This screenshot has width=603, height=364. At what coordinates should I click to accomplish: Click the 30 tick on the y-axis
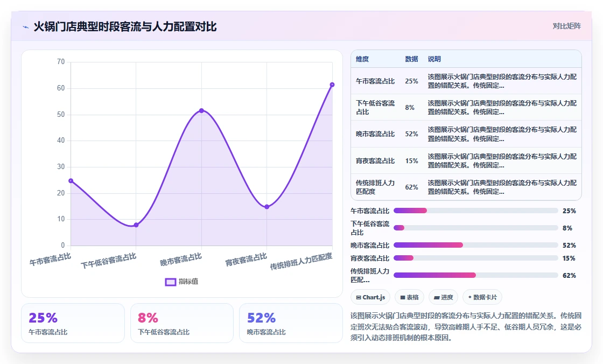click(x=61, y=166)
